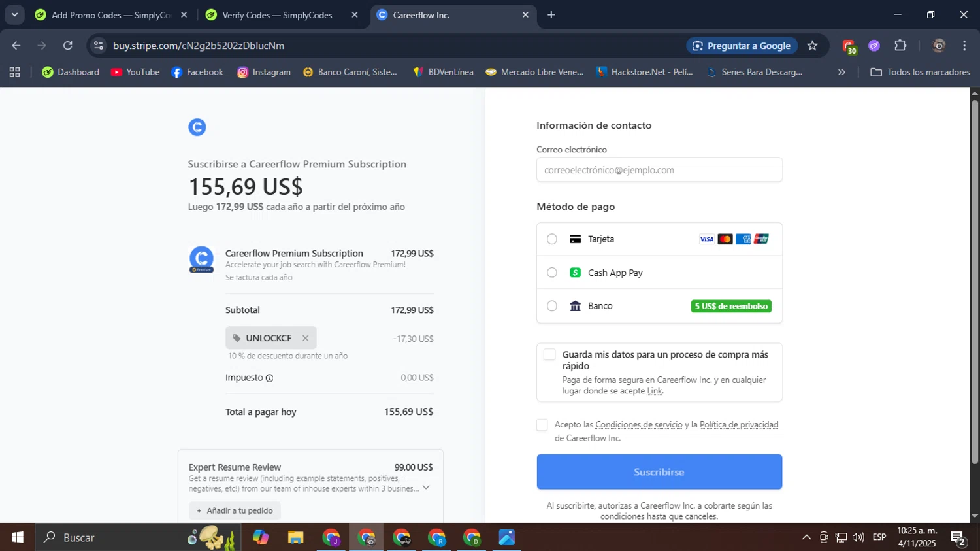
Task: Open the BDVenLínea bookmark
Action: (x=444, y=72)
